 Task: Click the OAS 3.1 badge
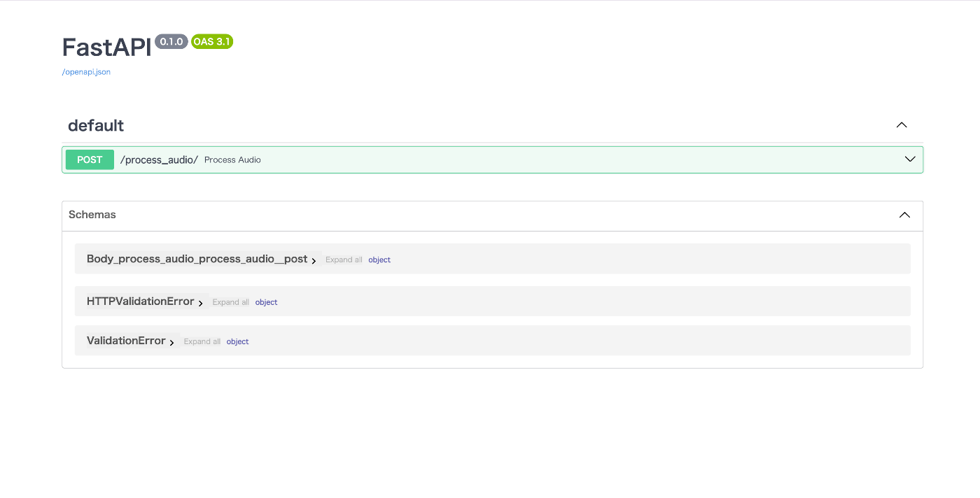(212, 42)
